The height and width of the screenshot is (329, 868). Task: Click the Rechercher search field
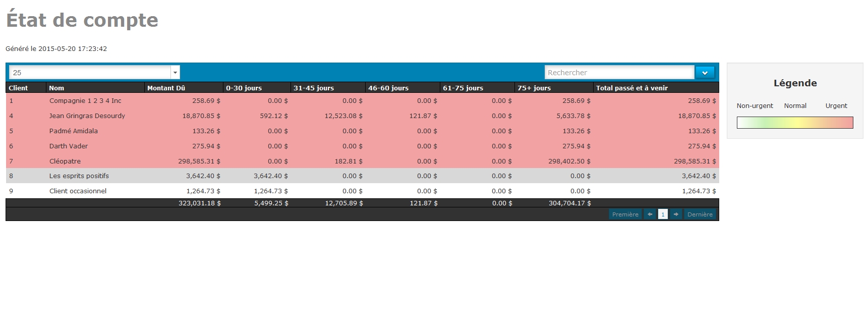coord(619,73)
